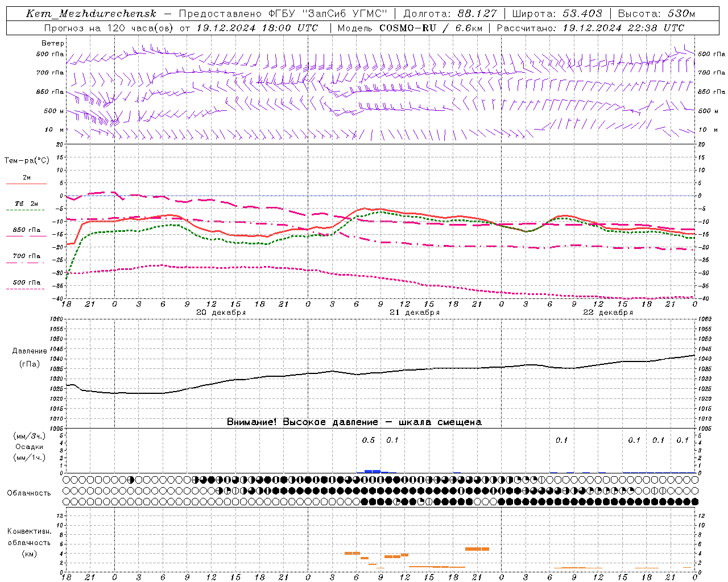The width and height of the screenshot is (728, 582).
Task: Click the (мм/1ч.) precipitation unit label
Action: tap(29, 458)
